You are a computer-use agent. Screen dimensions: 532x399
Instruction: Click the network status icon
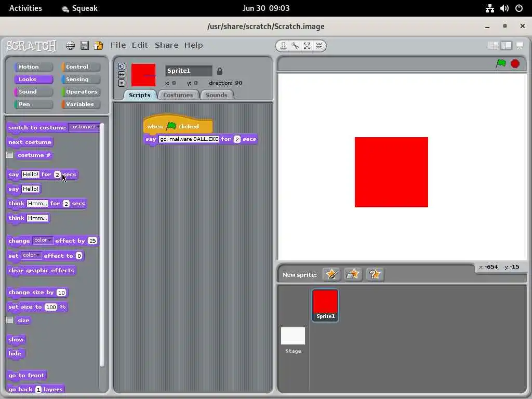[489, 8]
